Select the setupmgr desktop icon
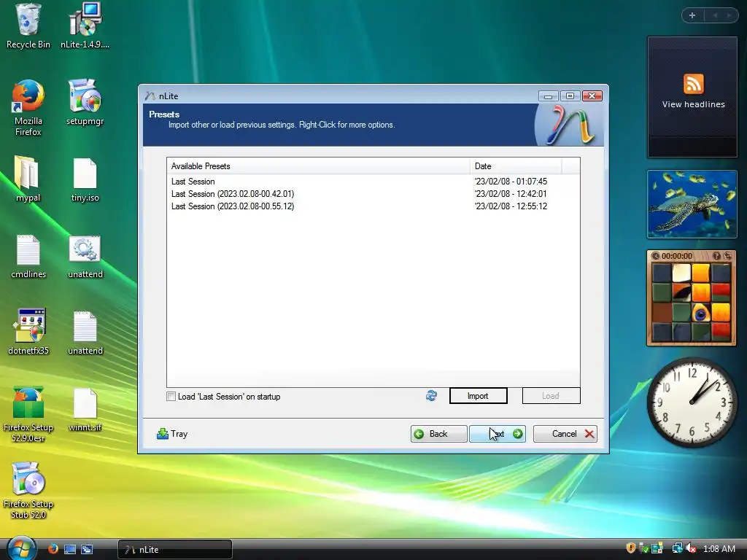747x560 pixels. pyautogui.click(x=85, y=102)
